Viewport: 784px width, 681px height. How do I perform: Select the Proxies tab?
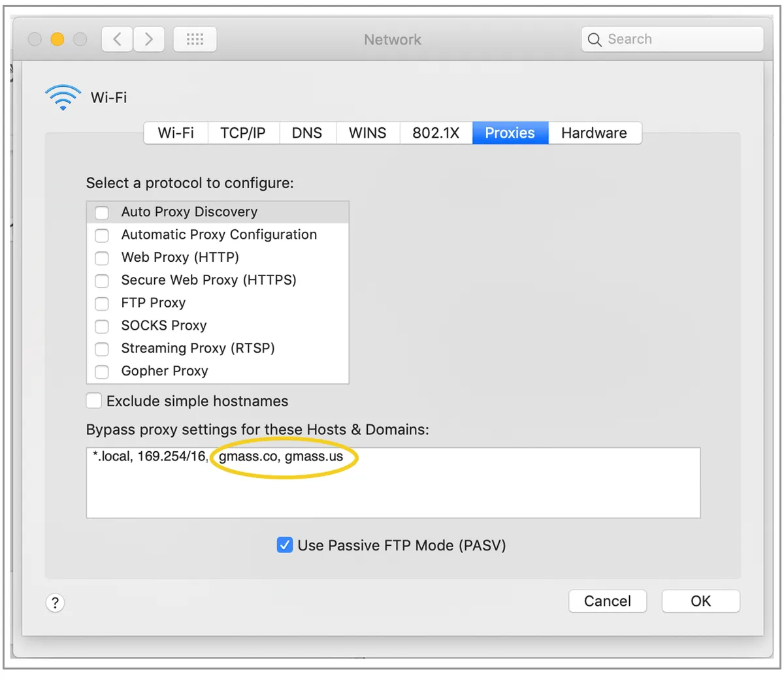[510, 133]
